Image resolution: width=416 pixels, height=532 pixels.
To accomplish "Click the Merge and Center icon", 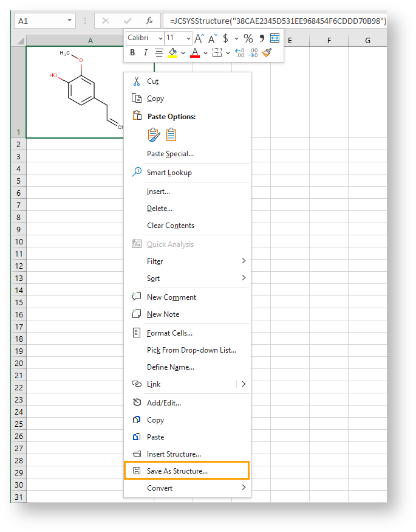I will click(x=275, y=38).
